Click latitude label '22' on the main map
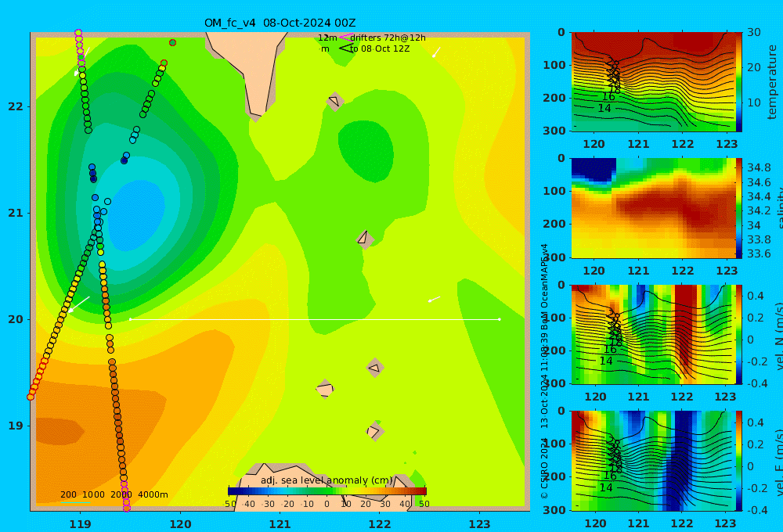 (x=16, y=106)
